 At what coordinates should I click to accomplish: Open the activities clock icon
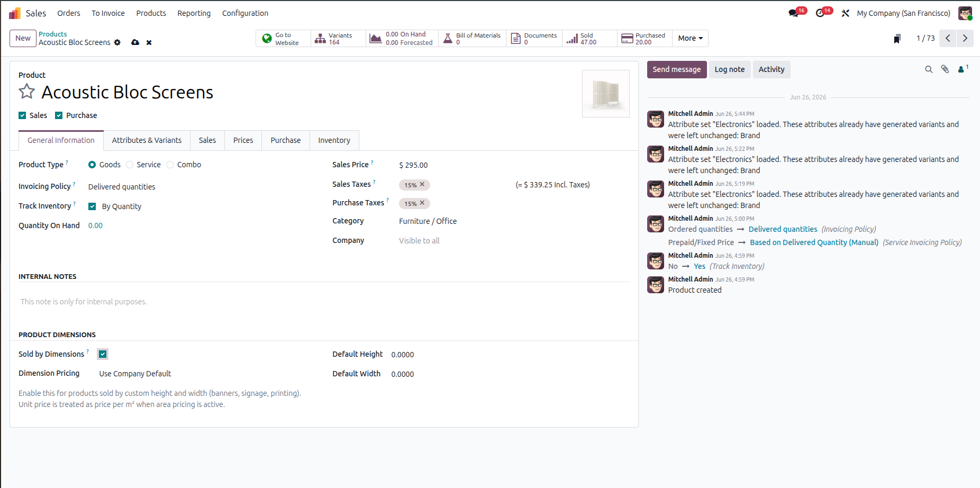pyautogui.click(x=820, y=13)
